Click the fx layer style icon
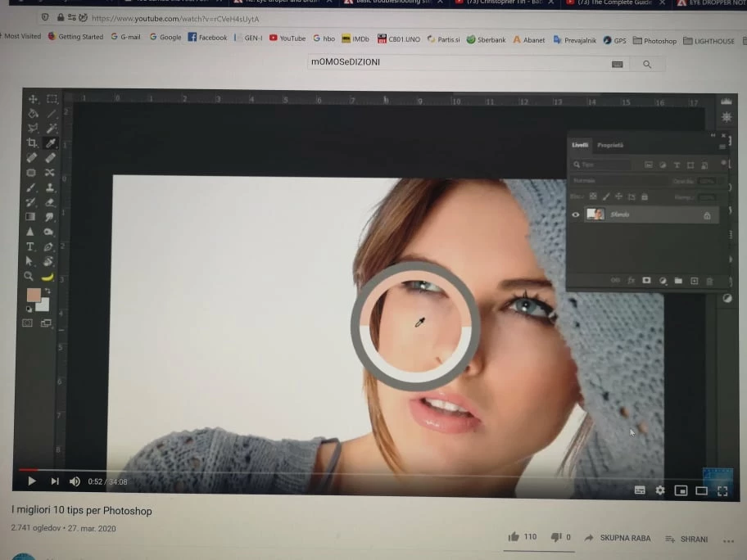Screen dimensions: 747x560 [x=632, y=281]
